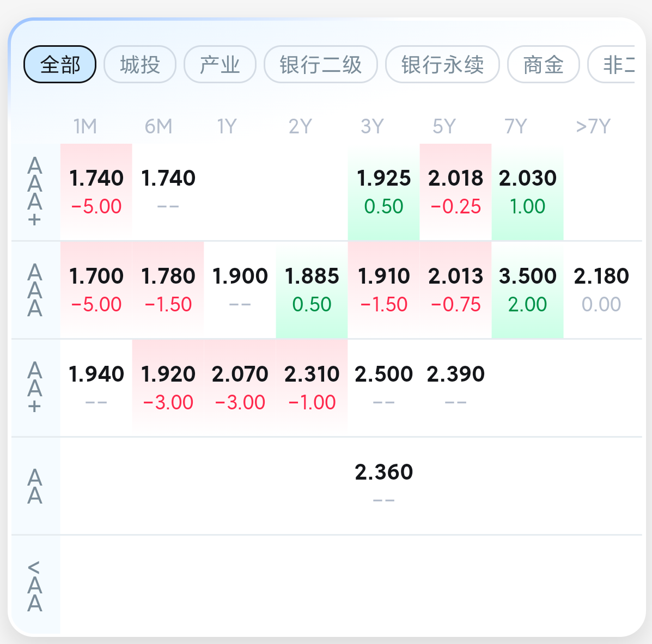This screenshot has height=644, width=652.
Task: Switch to the 商金 category
Action: point(544,64)
